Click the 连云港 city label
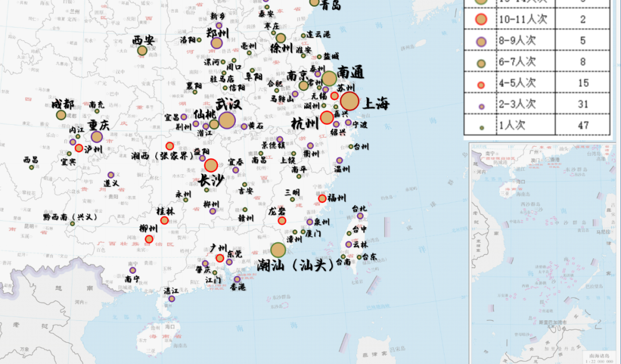Viewport: 621px width, 364px height. pos(318,35)
